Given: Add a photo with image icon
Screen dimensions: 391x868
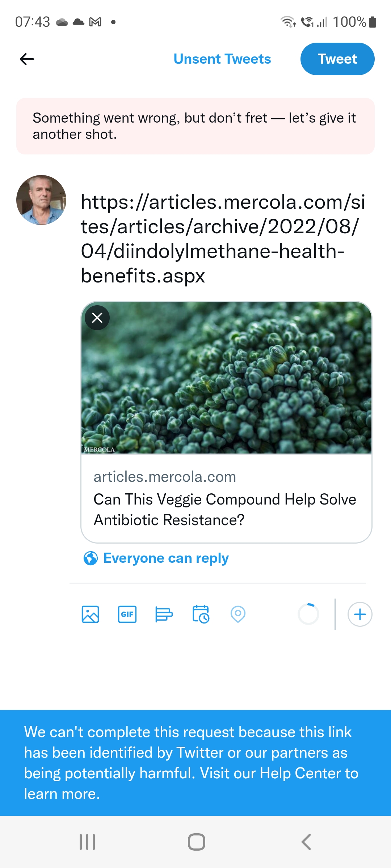Looking at the screenshot, I should click(x=90, y=614).
